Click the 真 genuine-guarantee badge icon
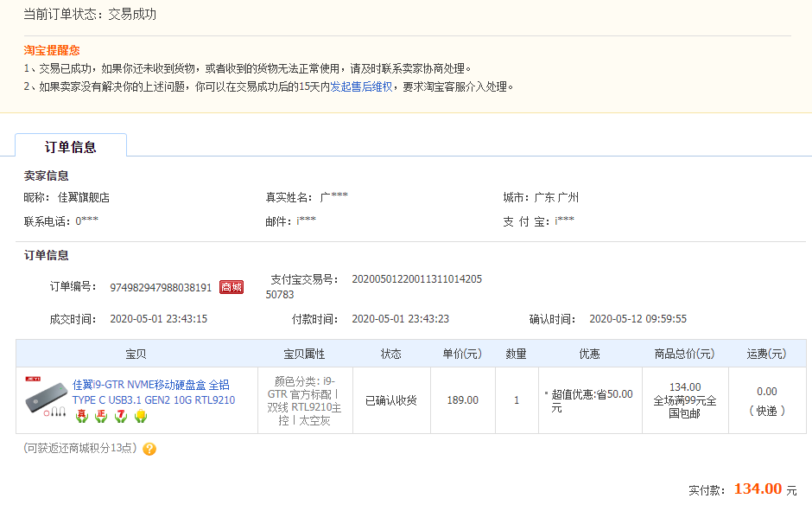The height and width of the screenshot is (511, 812). click(82, 416)
